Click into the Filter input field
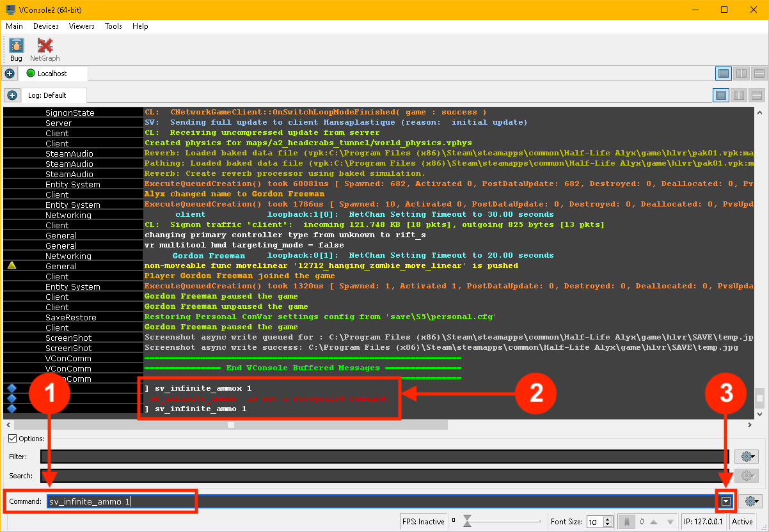The image size is (769, 532). coord(384,456)
